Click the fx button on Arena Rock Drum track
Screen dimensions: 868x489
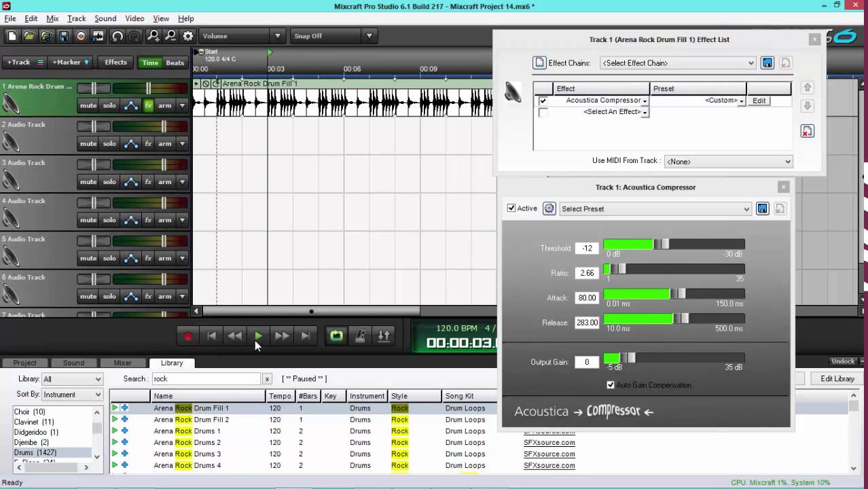148,105
